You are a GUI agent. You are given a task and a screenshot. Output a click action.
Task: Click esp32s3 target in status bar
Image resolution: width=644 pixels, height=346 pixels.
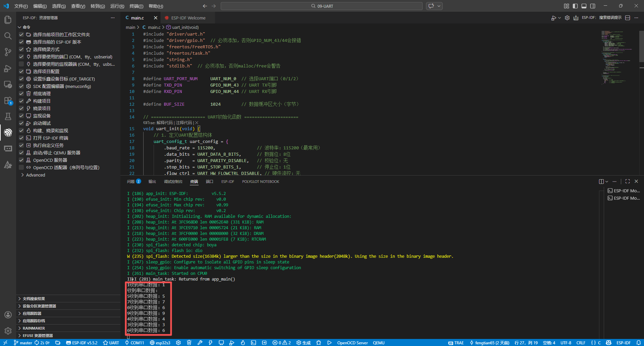pos(160,343)
